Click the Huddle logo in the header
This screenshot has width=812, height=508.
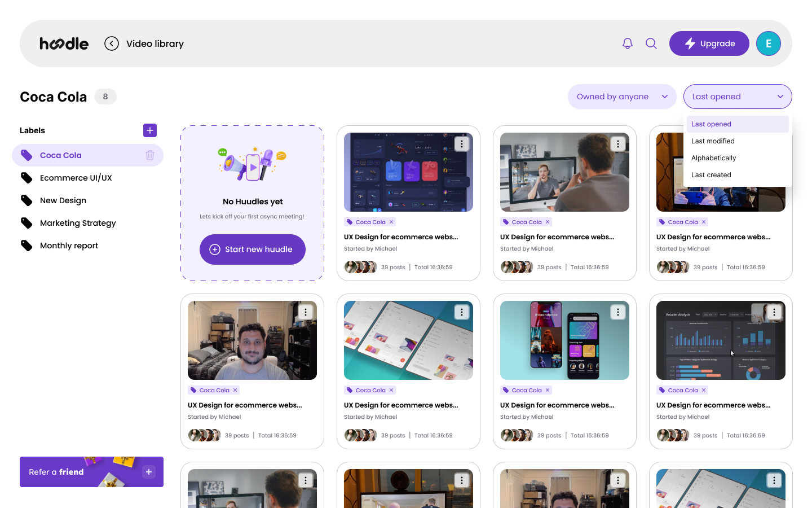click(x=64, y=43)
